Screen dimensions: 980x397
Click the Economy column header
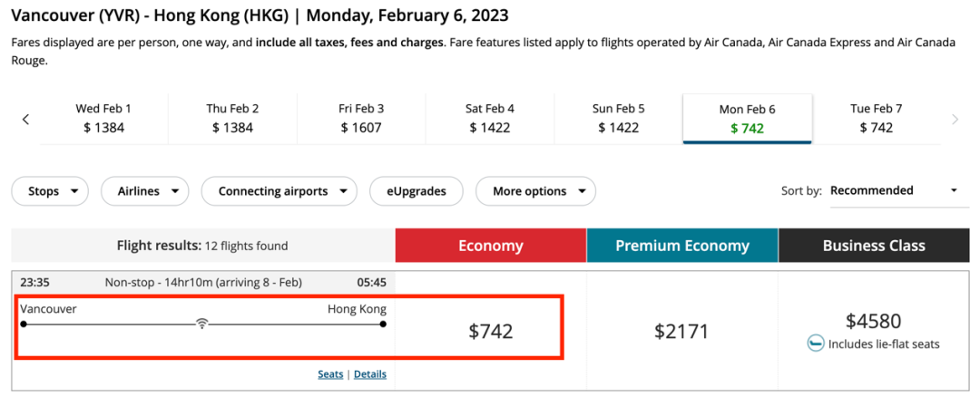pyautogui.click(x=491, y=246)
